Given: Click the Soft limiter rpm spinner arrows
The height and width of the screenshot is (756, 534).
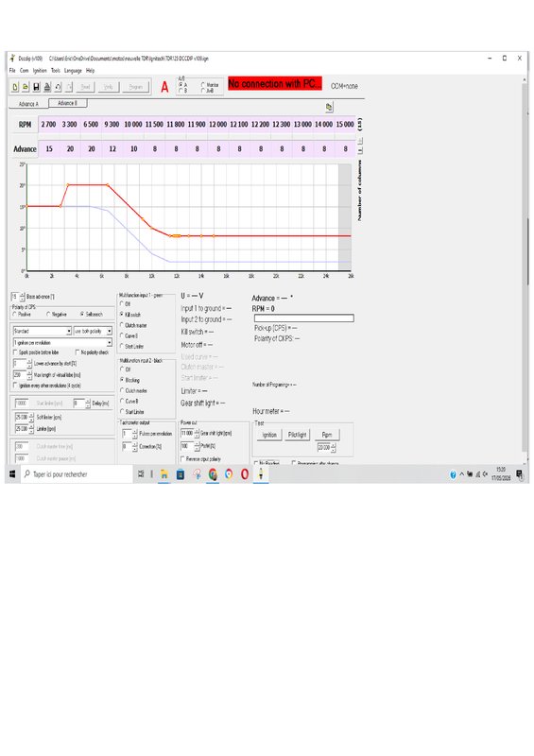Looking at the screenshot, I should click(31, 417).
